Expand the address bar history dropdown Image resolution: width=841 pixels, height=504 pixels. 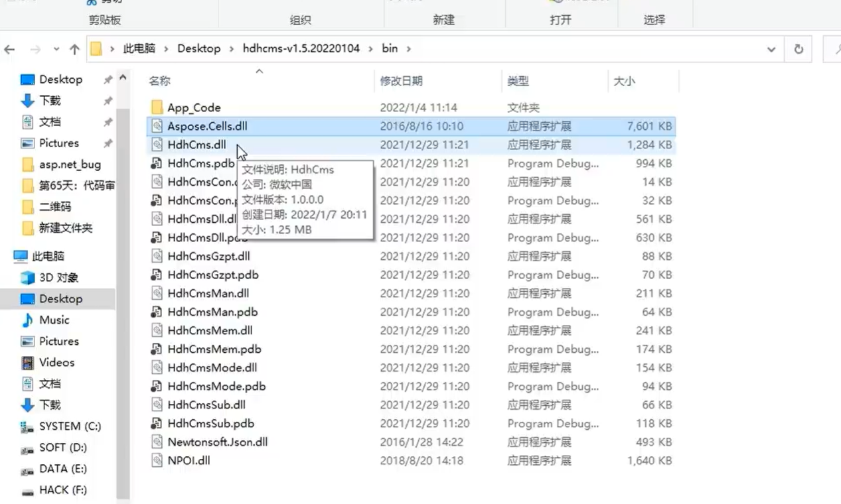[771, 49]
